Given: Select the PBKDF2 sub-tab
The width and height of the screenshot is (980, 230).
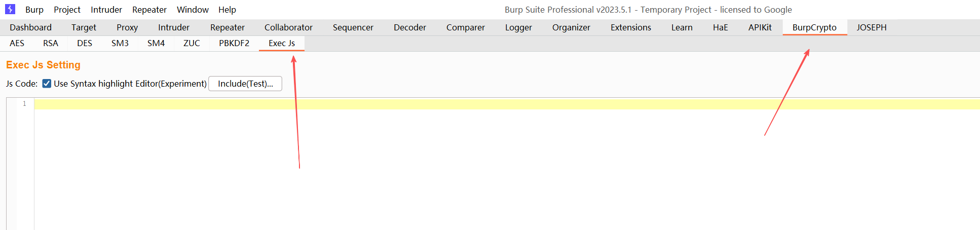Looking at the screenshot, I should click(234, 43).
